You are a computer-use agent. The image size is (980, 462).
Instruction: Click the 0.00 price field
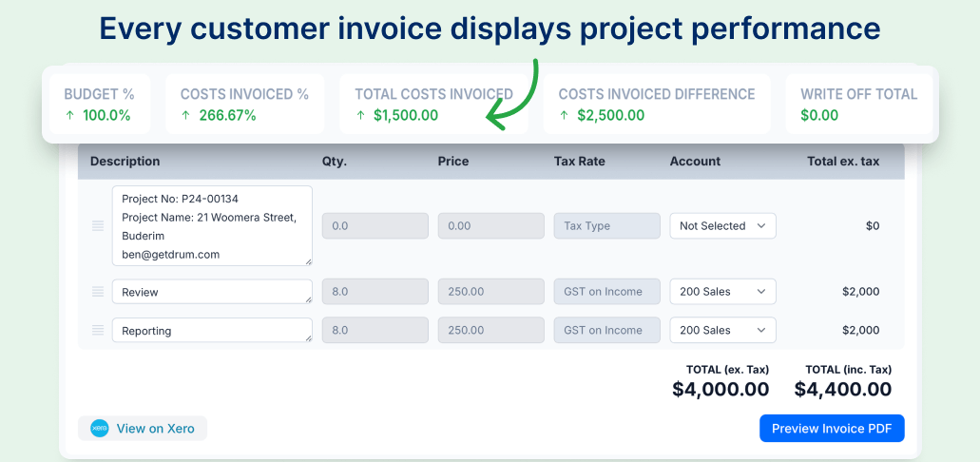491,225
